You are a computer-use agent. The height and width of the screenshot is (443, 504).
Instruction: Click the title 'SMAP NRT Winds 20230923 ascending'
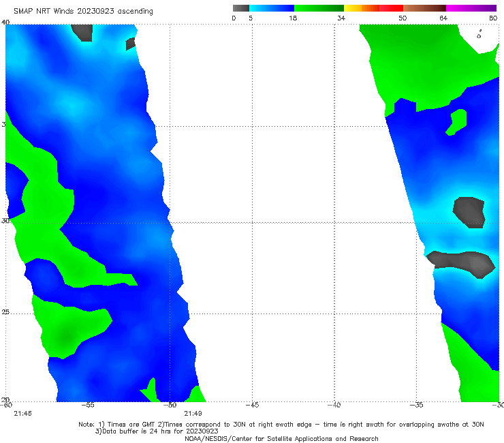(83, 12)
